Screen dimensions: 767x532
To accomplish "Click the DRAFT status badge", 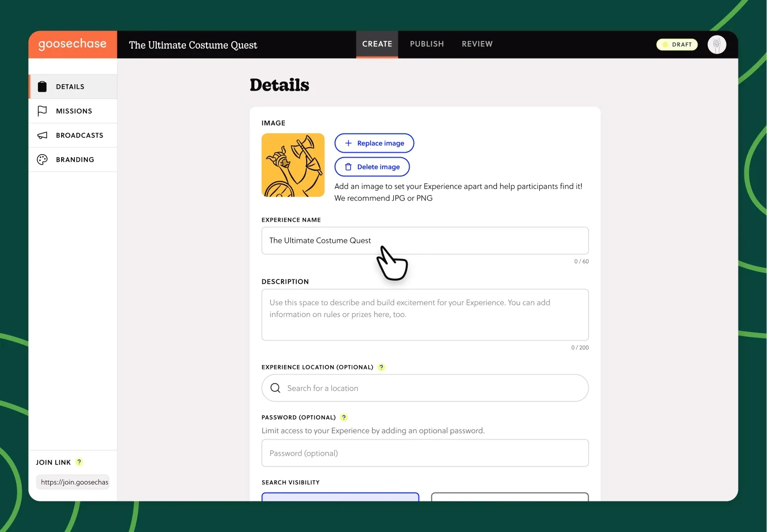I will (677, 44).
